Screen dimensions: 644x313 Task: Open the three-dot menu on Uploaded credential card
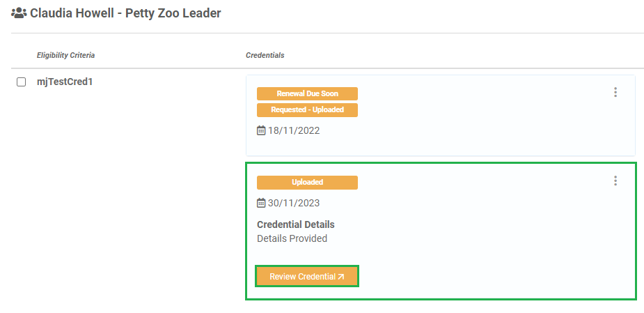coord(615,181)
